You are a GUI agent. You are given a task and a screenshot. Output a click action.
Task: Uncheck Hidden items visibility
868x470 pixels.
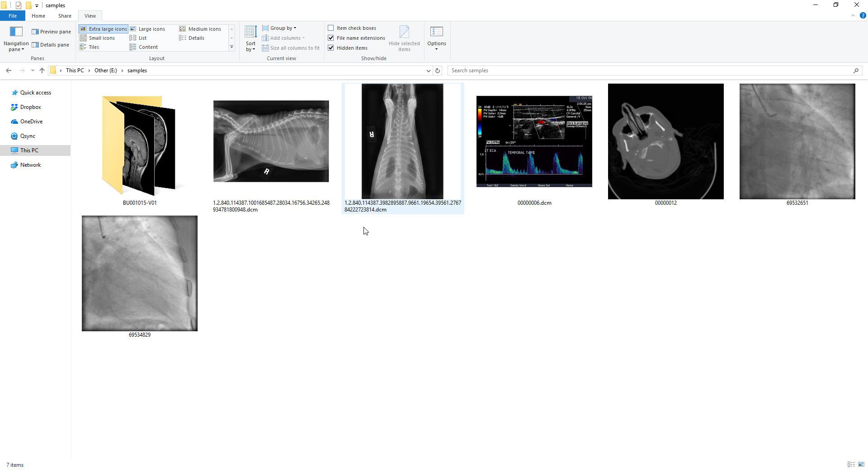click(x=331, y=47)
